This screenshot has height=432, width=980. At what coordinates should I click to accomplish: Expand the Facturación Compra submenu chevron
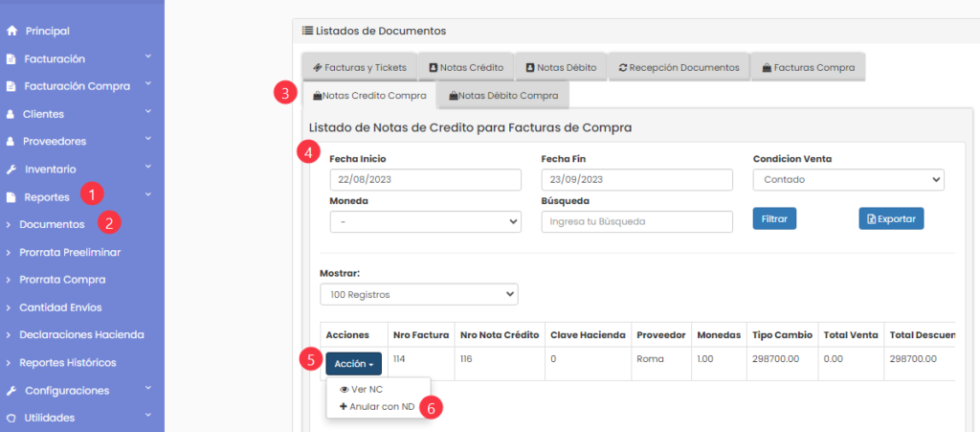click(148, 83)
